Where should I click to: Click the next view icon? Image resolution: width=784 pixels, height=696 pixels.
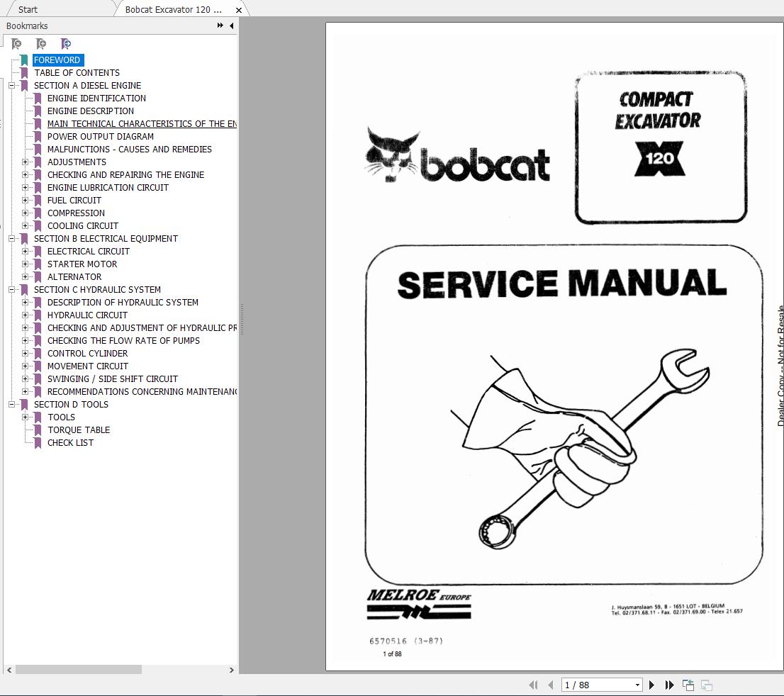705,685
